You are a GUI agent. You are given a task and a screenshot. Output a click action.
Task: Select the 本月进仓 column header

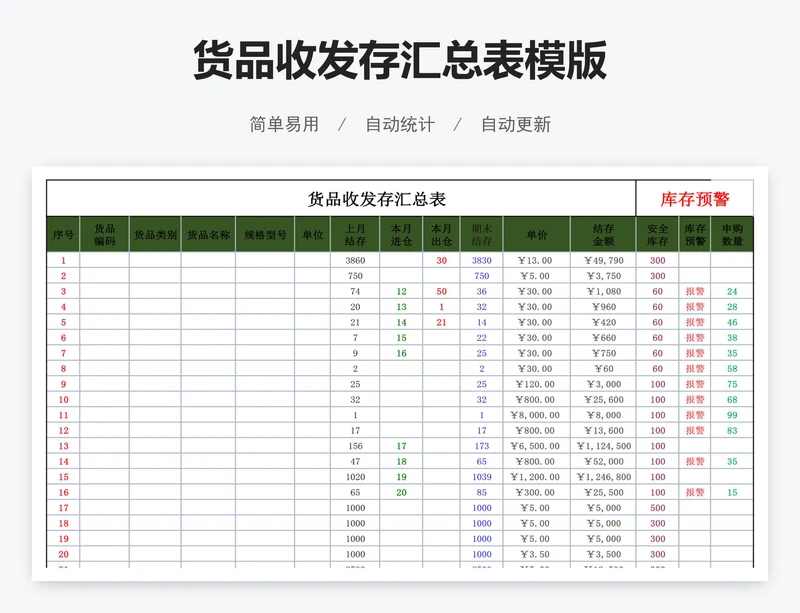[401, 234]
